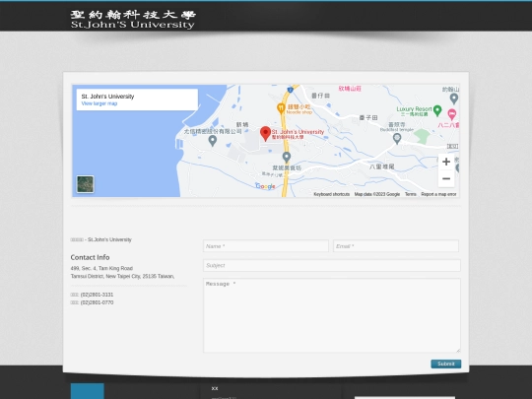The height and width of the screenshot is (399, 532).
Task: Click the Luxury Resort green map marker
Action: [437, 110]
